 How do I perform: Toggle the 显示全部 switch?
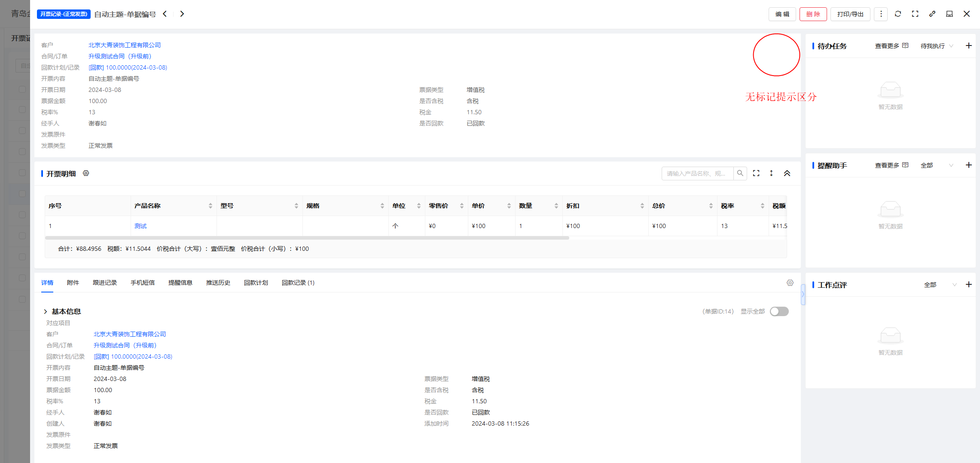(779, 311)
